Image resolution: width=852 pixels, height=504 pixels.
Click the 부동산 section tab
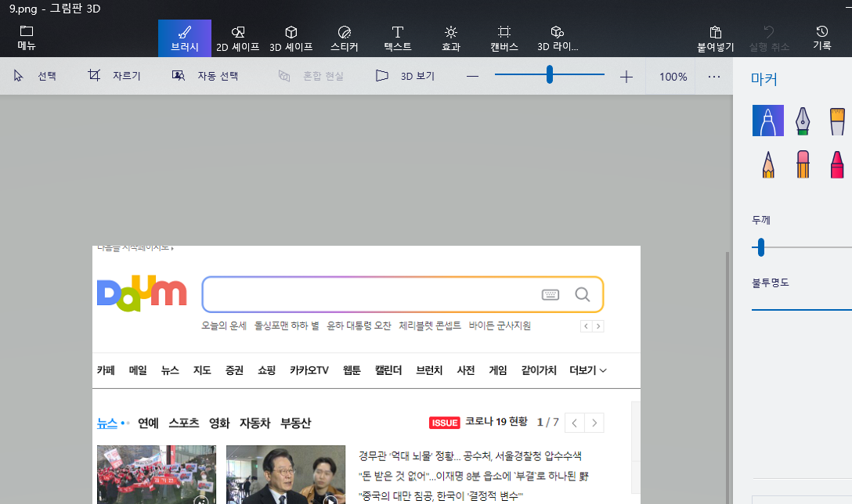click(295, 423)
